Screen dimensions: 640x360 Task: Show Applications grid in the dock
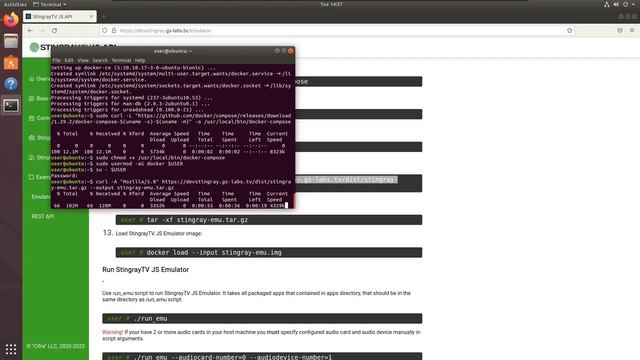point(11,349)
